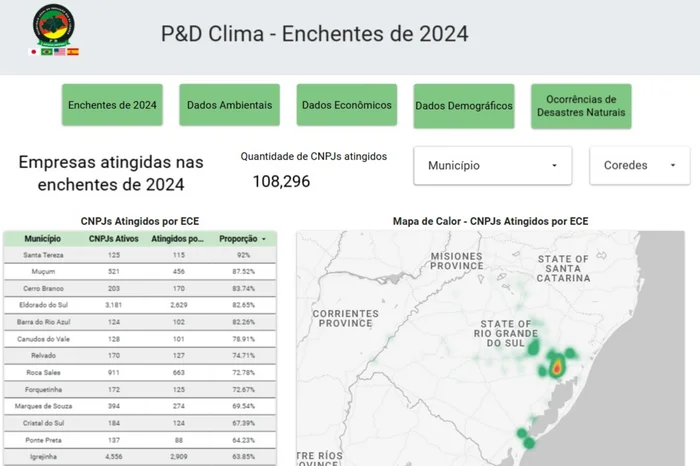Click the P&D organization logo
This screenshot has width=700, height=466.
[54, 25]
